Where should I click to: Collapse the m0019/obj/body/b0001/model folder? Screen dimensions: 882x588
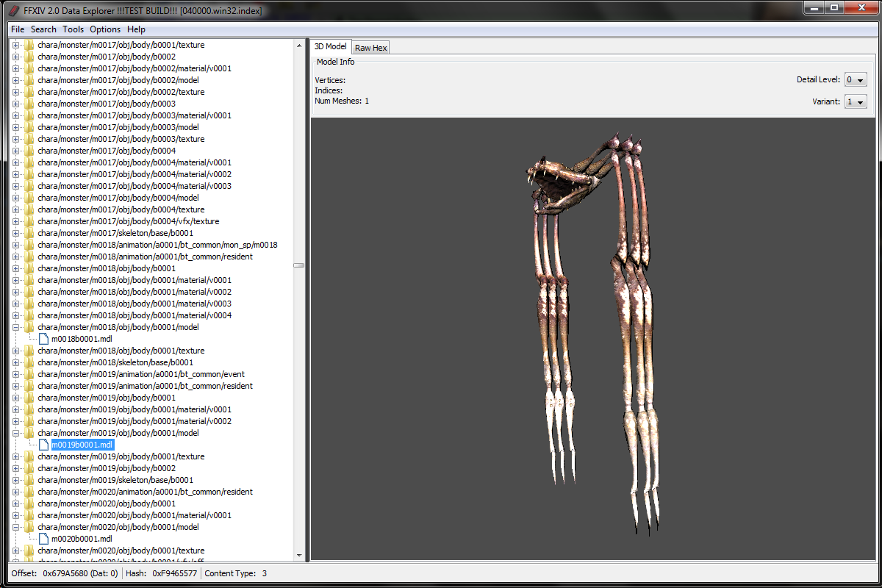pyautogui.click(x=16, y=433)
